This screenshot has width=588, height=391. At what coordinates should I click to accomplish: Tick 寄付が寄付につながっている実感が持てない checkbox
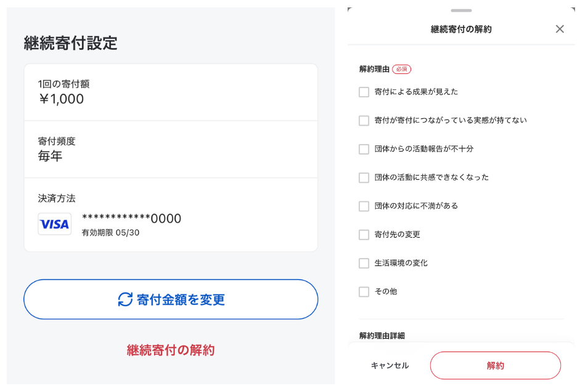click(x=364, y=121)
